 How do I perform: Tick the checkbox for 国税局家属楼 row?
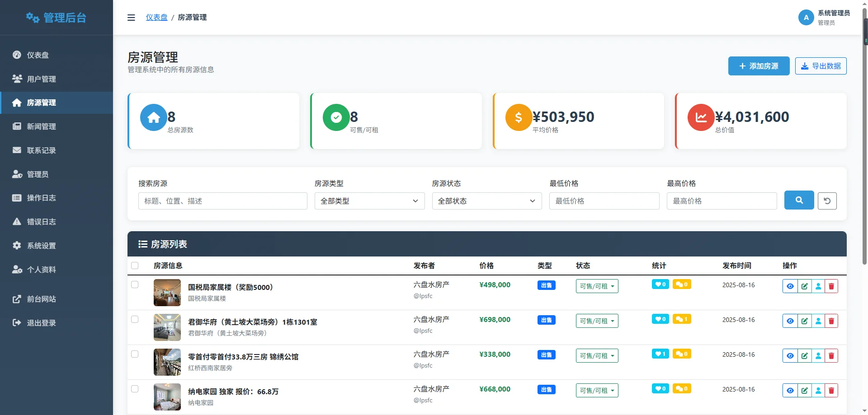point(134,284)
